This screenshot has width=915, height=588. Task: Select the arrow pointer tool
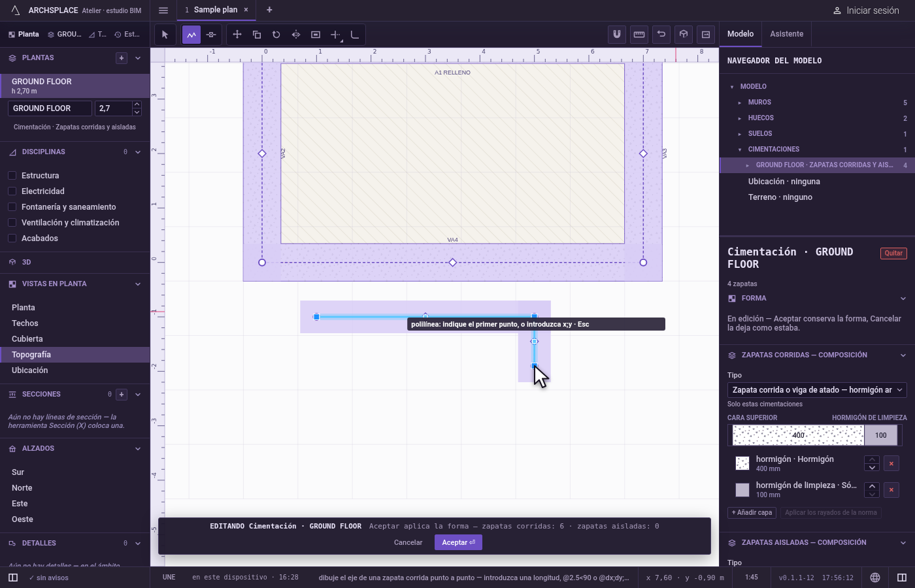(x=165, y=35)
